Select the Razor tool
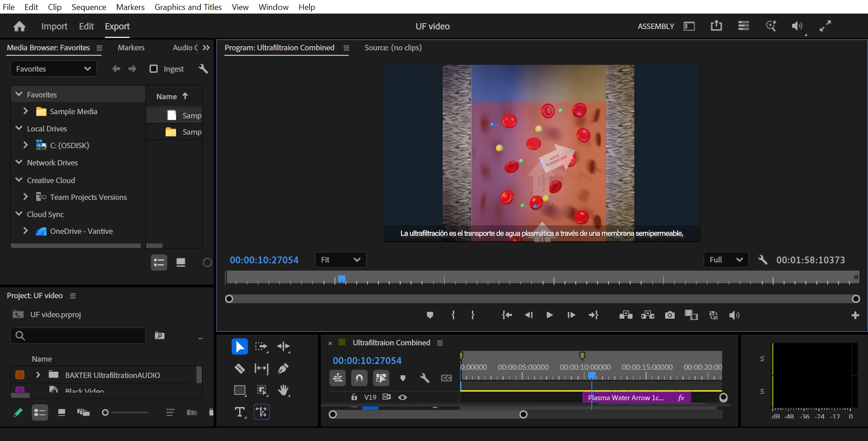 (x=240, y=368)
